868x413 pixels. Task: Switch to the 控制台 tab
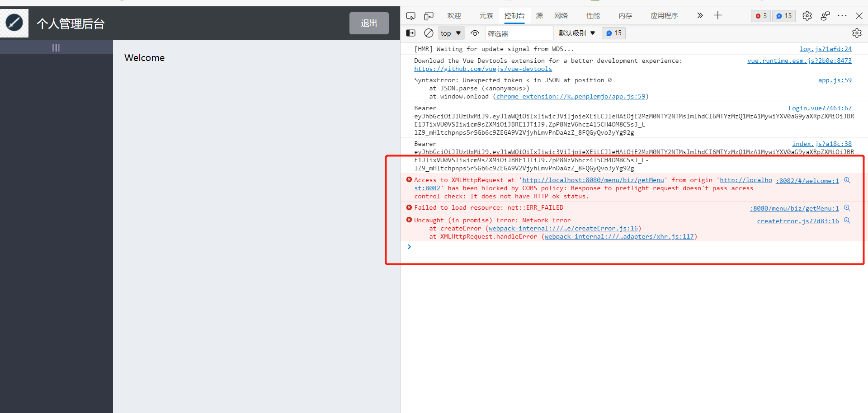pos(514,16)
